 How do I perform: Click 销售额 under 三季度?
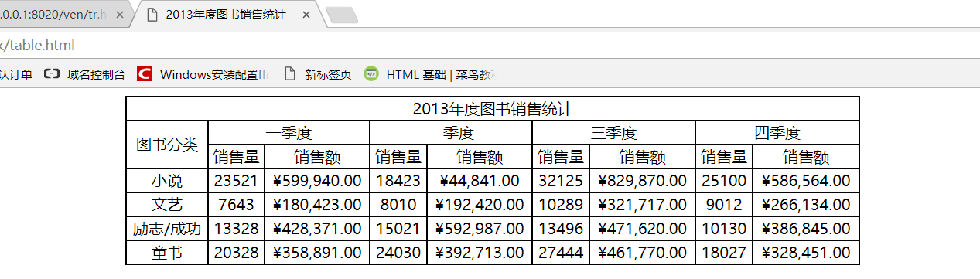[x=643, y=157]
